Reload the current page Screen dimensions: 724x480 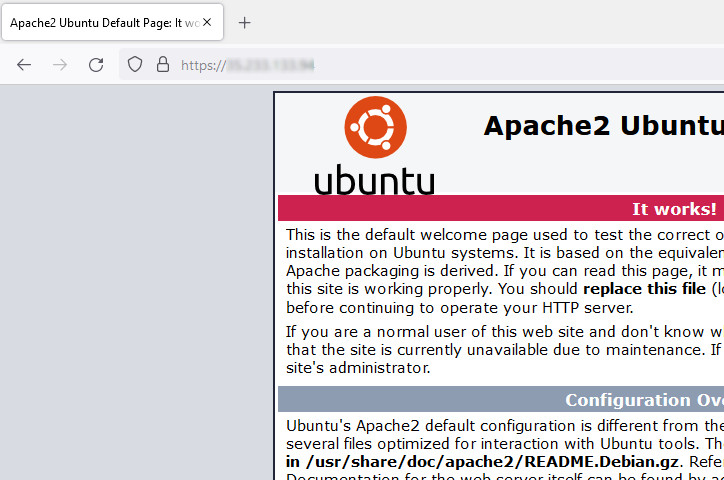click(96, 65)
